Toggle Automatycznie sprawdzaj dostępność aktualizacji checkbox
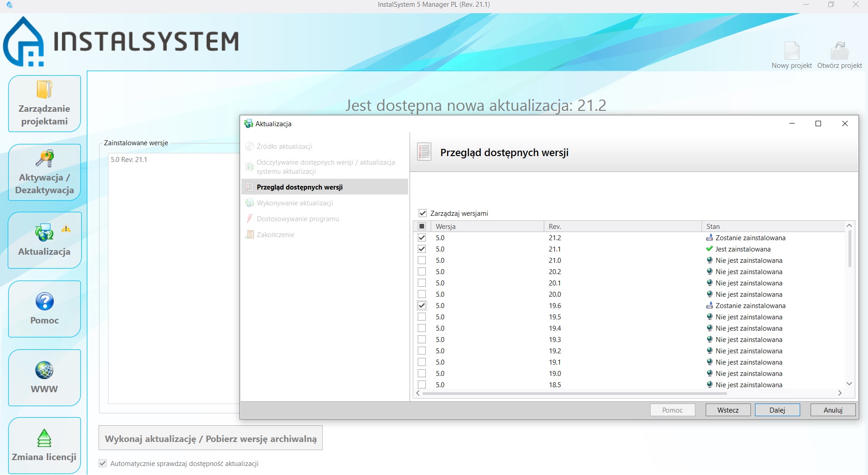 pos(103,463)
